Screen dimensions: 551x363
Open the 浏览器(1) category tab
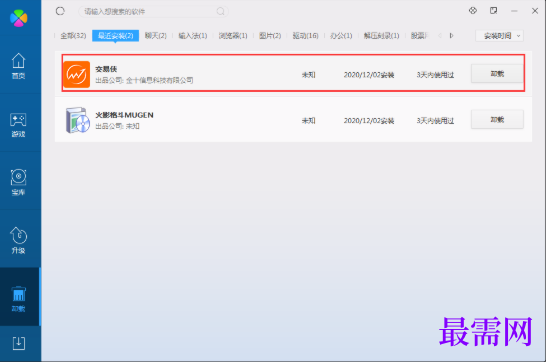coord(233,35)
